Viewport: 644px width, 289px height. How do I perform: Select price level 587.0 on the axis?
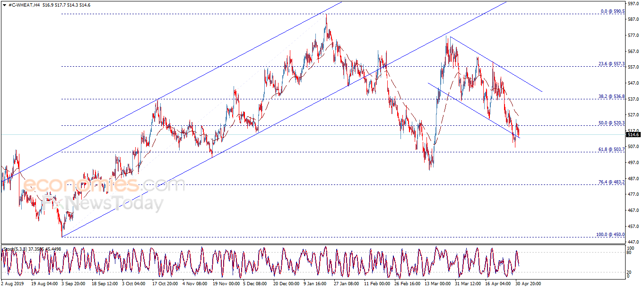pyautogui.click(x=635, y=19)
